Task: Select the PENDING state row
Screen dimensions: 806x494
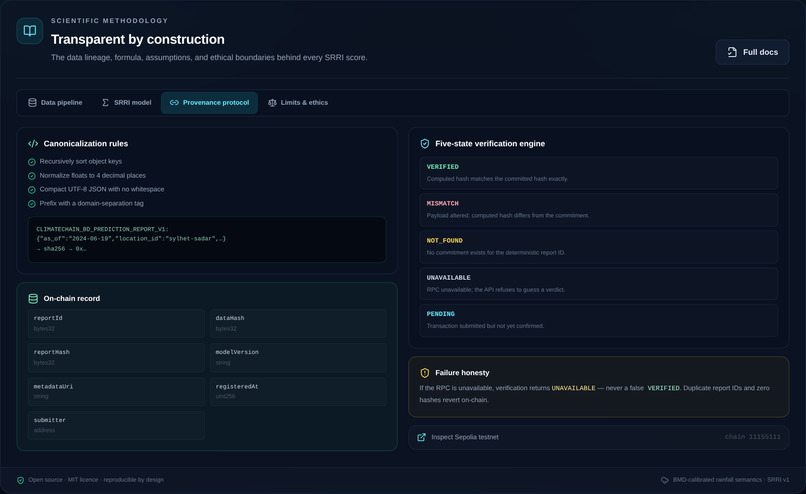Action: [x=598, y=320]
